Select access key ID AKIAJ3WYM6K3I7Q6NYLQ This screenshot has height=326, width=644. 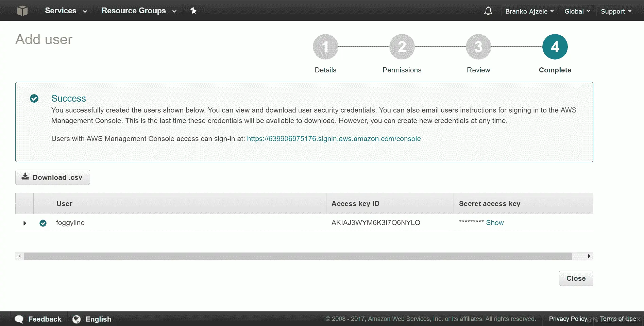(x=376, y=223)
